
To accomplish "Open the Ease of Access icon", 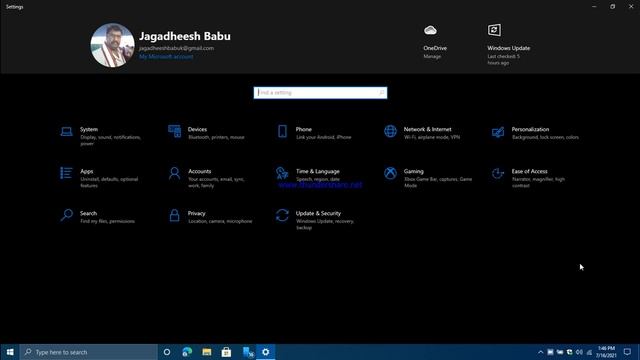I will 498,173.
